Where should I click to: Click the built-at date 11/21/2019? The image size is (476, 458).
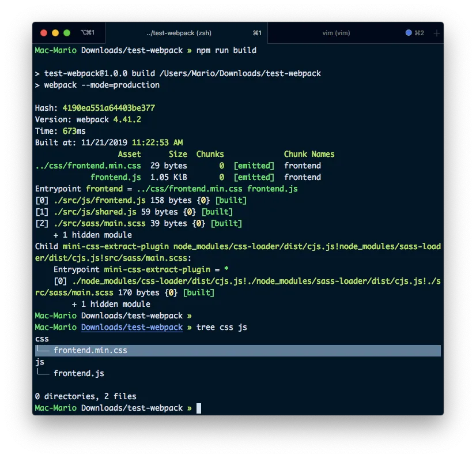(x=104, y=143)
